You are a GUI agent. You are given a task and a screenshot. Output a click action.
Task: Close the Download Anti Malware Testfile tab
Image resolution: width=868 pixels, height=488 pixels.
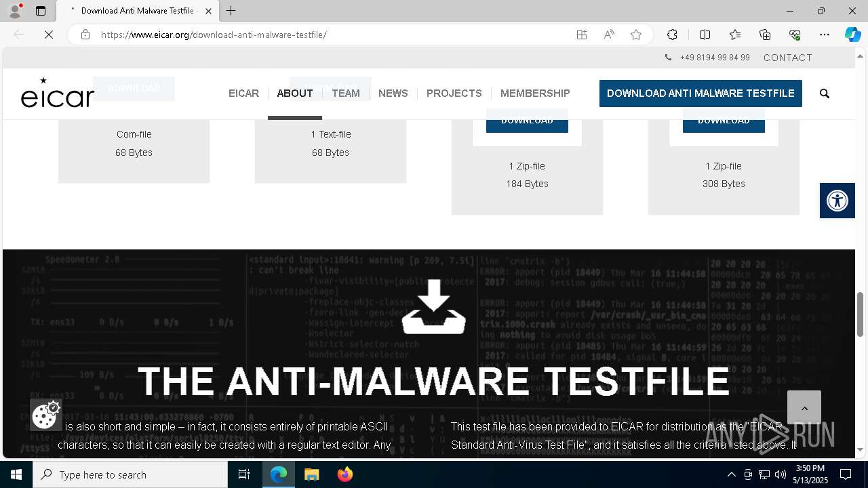[x=208, y=11]
